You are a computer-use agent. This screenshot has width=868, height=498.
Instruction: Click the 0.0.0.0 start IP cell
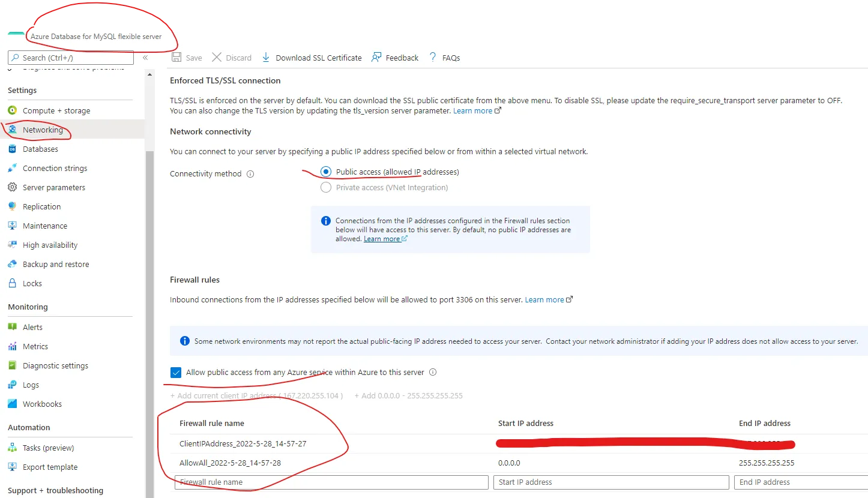pos(509,463)
